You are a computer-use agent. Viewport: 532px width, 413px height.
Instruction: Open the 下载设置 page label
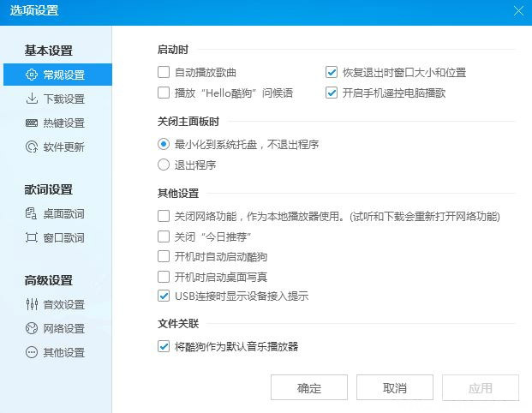pyautogui.click(x=63, y=99)
